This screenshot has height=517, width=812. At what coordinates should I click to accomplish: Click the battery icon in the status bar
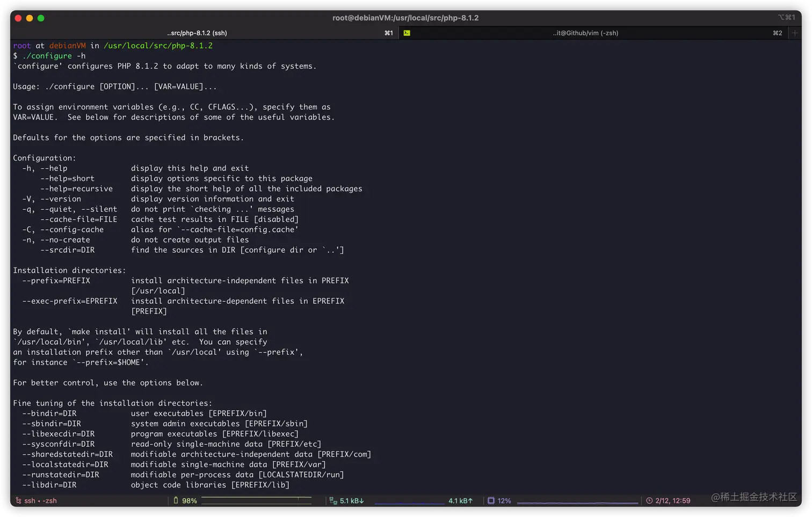176,500
